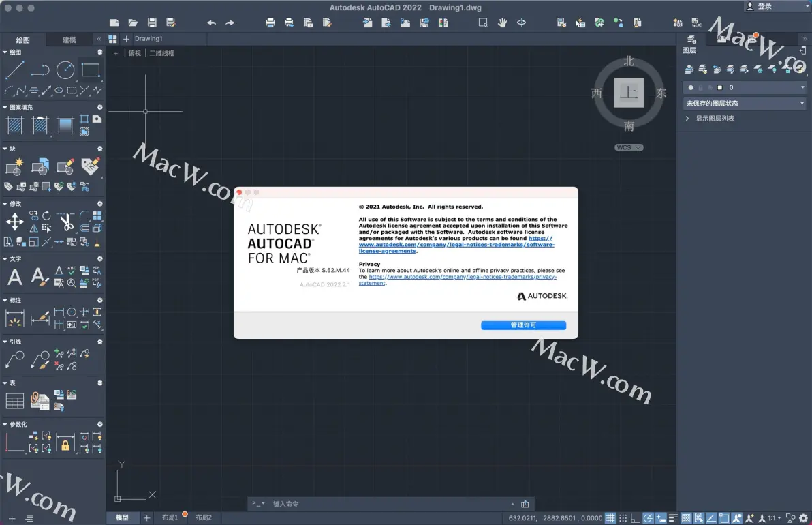Toggle Transparency display in status bar
Screen dimensions: 812x525
[686, 517]
